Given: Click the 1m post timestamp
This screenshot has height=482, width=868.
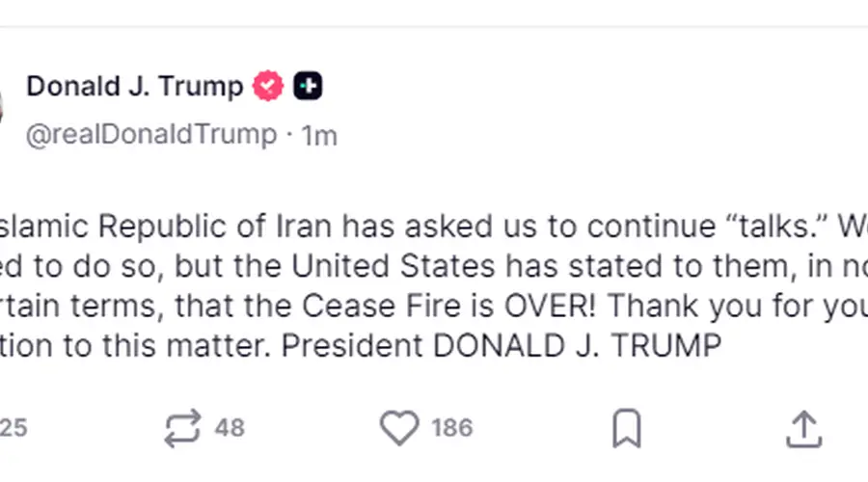Looking at the screenshot, I should (x=319, y=136).
